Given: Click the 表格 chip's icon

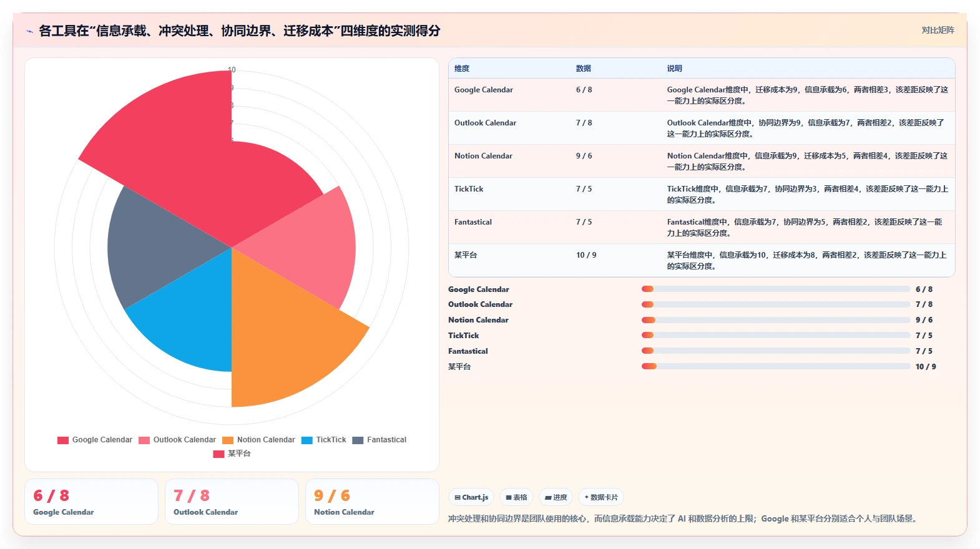Looking at the screenshot, I should tap(509, 497).
